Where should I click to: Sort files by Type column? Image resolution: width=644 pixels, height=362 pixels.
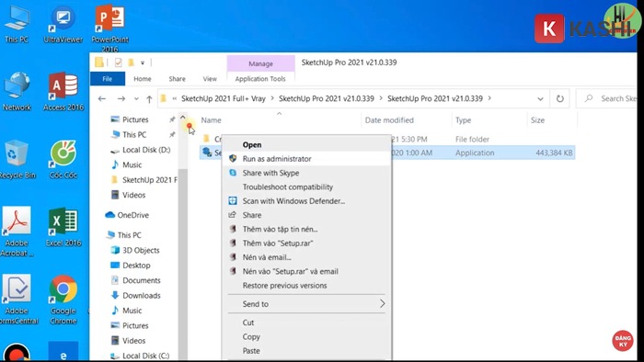tap(464, 120)
